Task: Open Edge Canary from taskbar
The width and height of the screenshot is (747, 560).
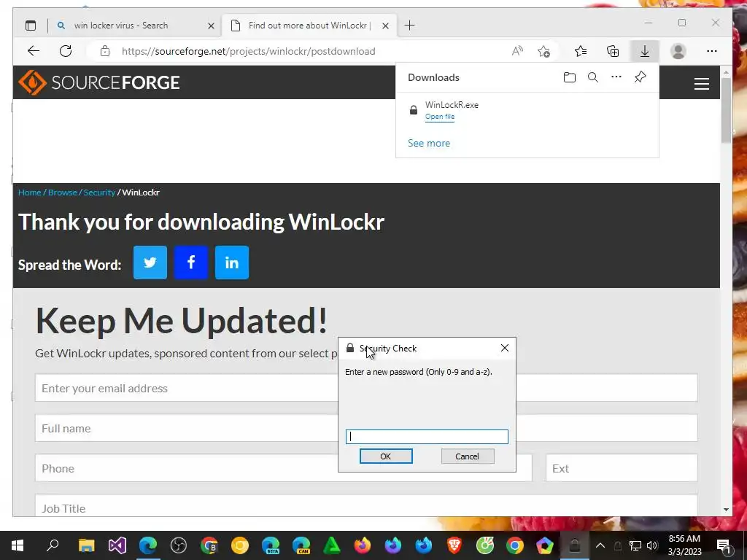Action: [301, 545]
